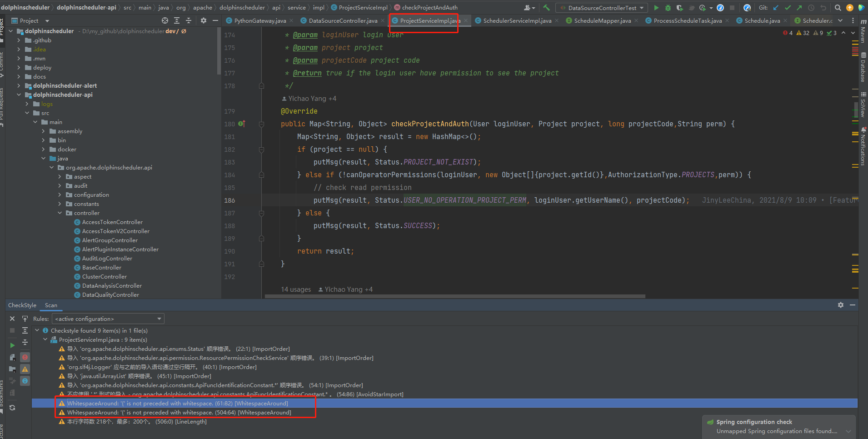
Task: Collapse the controller package in the project tree
Action: pos(60,213)
